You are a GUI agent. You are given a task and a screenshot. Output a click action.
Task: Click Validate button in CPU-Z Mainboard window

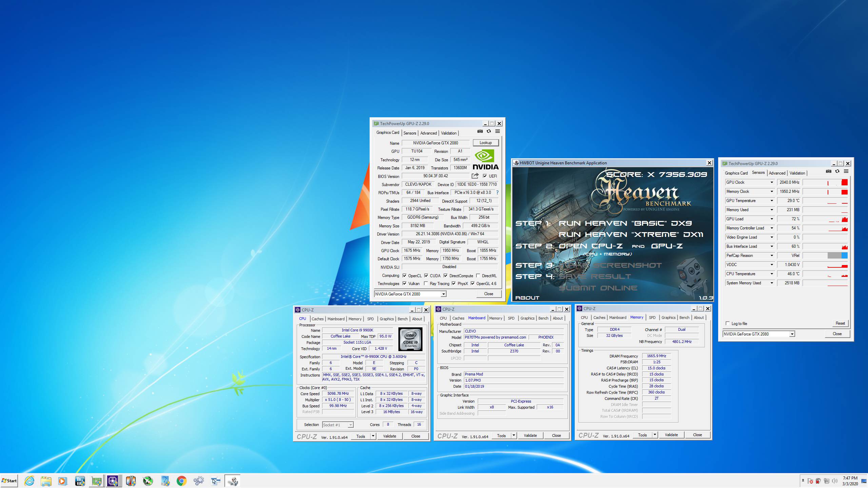[530, 435]
